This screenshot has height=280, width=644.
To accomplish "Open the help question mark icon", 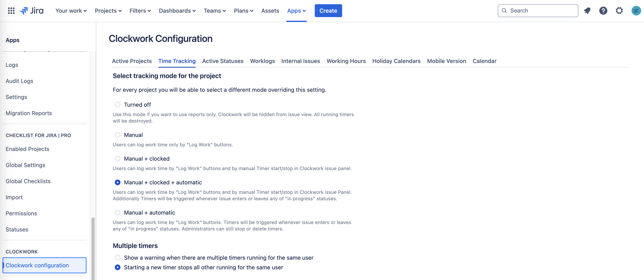I will click(603, 11).
